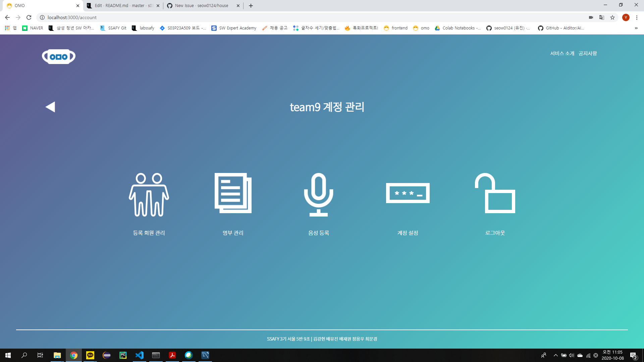Open the 등록 회원 관리 member icon
This screenshot has width=644, height=362.
149,194
